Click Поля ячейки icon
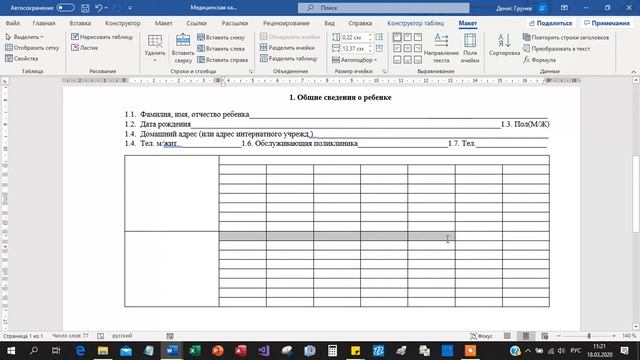 point(470,41)
